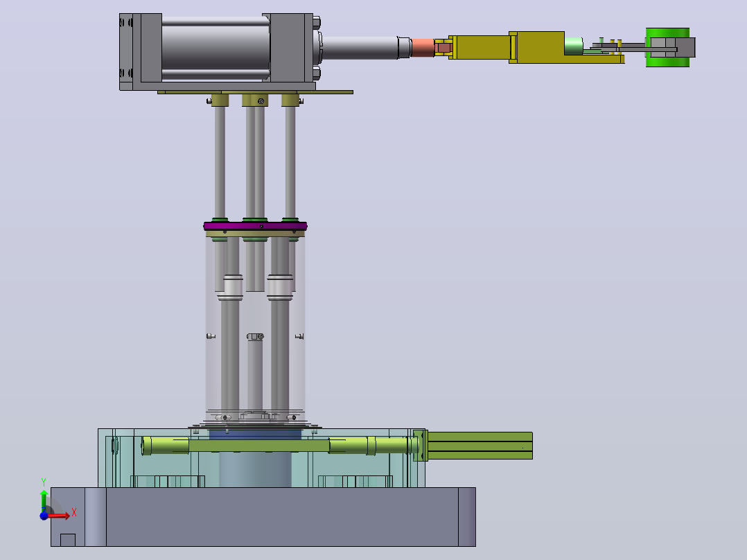Select the purple plate on the guide rods
The height and width of the screenshot is (560, 747).
click(x=255, y=226)
